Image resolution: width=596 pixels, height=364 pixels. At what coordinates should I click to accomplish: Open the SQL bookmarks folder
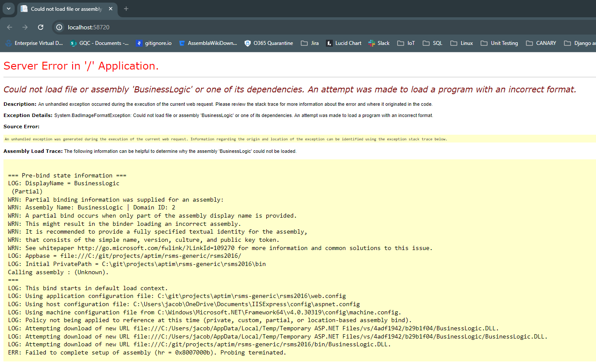(433, 43)
